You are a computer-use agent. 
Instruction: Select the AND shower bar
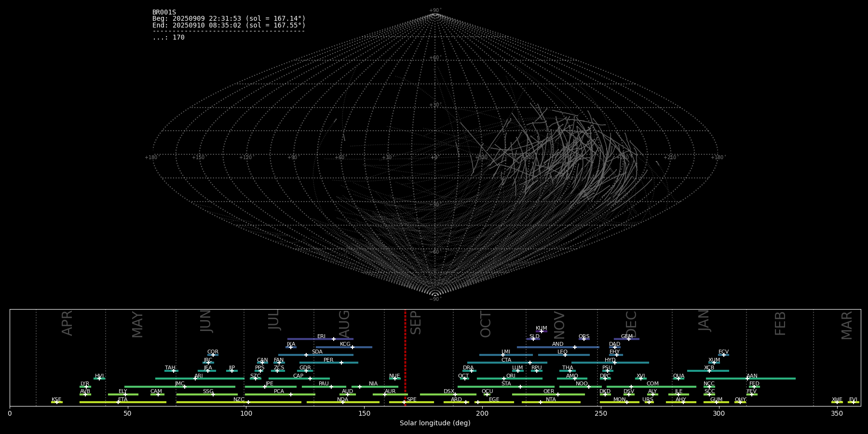click(x=558, y=347)
